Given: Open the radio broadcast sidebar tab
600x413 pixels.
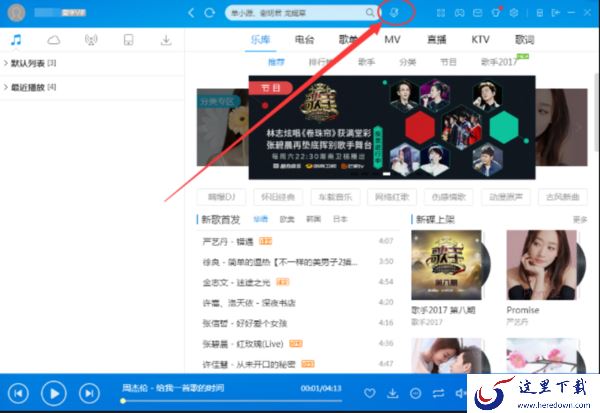Looking at the screenshot, I should (x=91, y=40).
